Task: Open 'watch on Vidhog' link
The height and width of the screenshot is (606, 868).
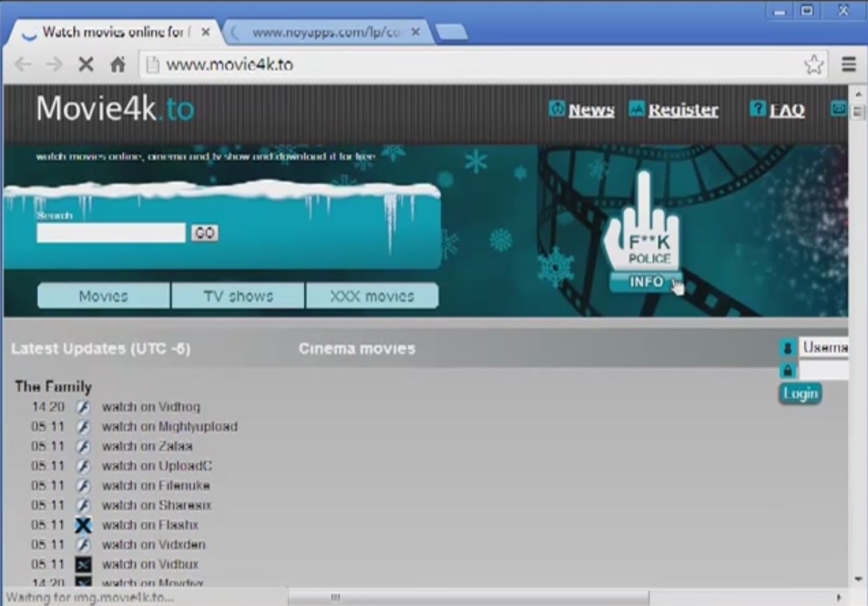Action: tap(150, 406)
